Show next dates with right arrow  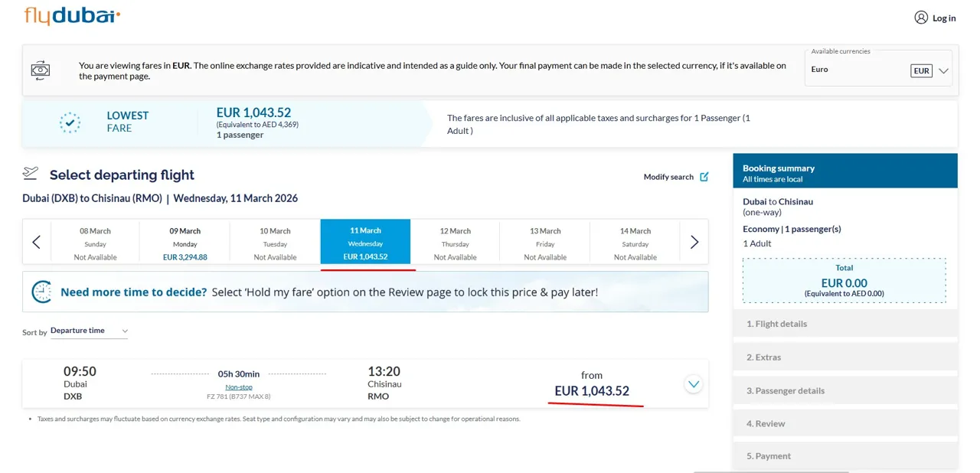[x=694, y=242]
